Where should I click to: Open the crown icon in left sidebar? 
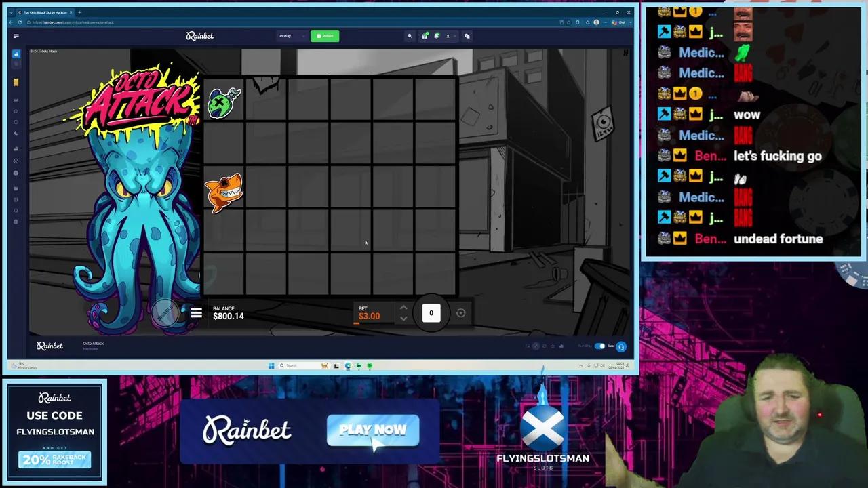16,100
